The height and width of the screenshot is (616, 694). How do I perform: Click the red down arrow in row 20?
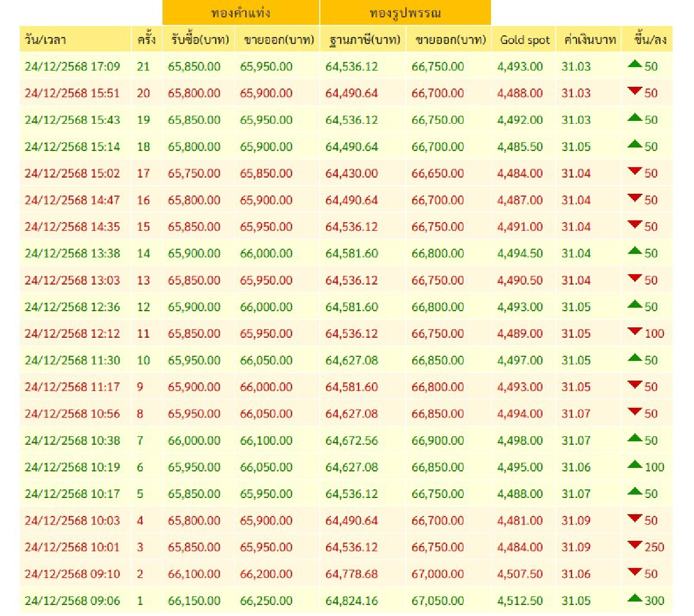[634, 91]
